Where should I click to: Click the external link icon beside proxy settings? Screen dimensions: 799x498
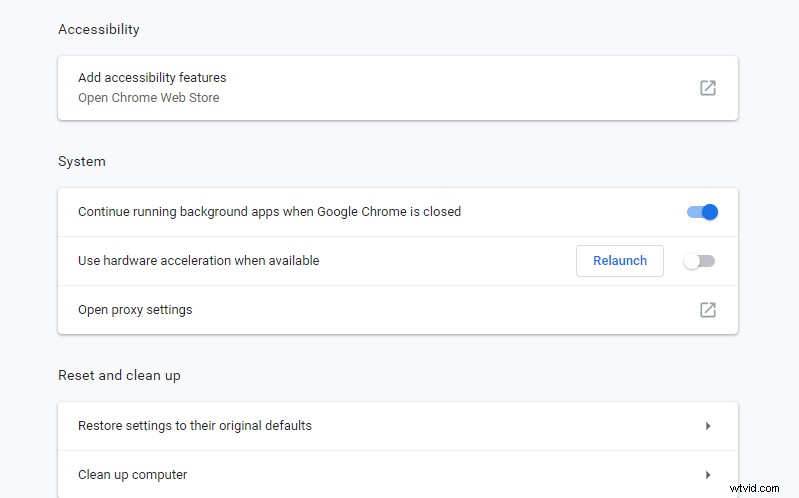click(x=707, y=309)
